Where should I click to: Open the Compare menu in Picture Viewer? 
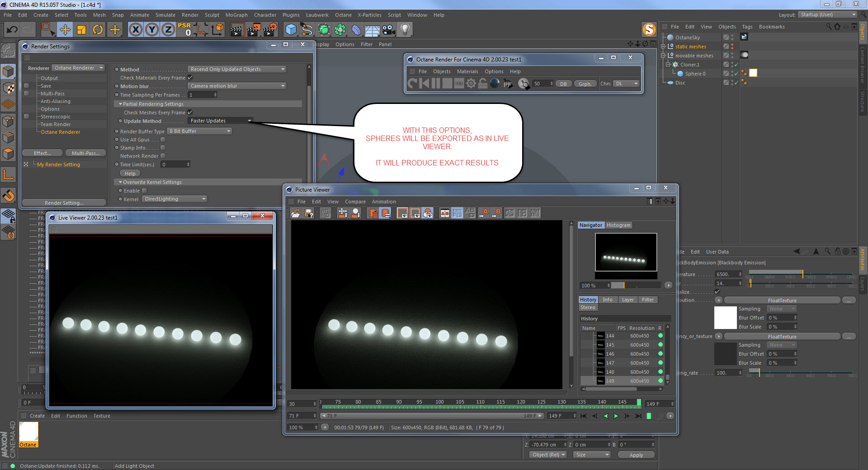coord(355,202)
